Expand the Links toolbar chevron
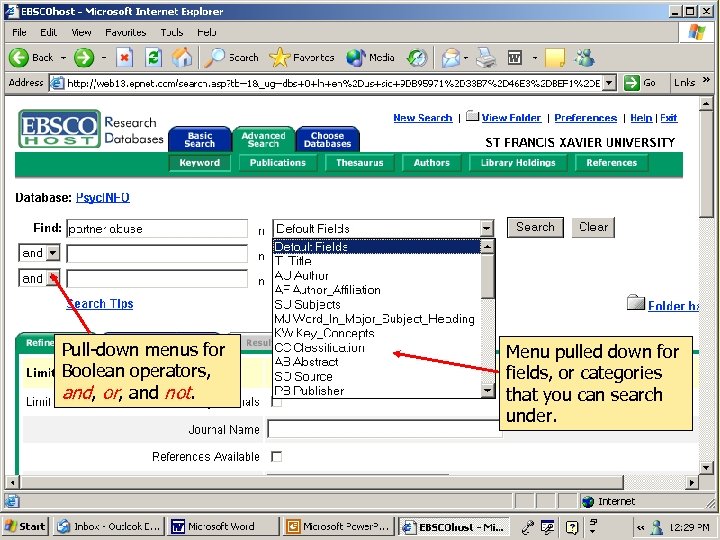 [706, 80]
